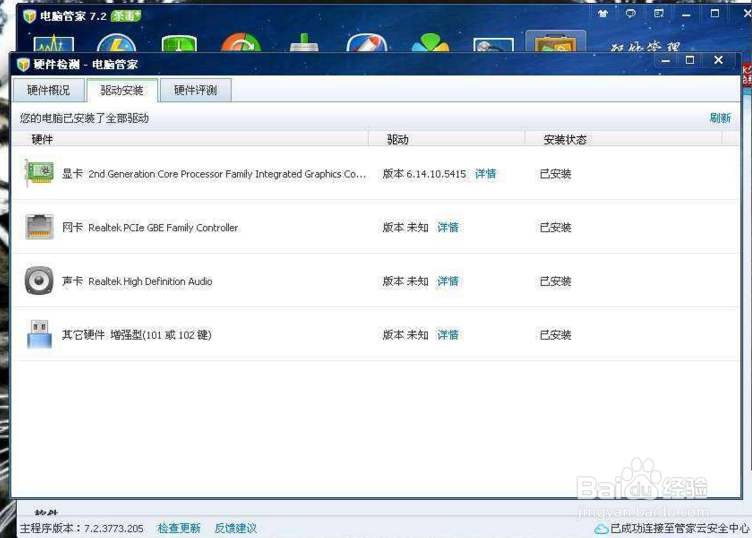The width and height of the screenshot is (752, 538).
Task: Open the 硬件评测 tab
Action: click(x=196, y=90)
